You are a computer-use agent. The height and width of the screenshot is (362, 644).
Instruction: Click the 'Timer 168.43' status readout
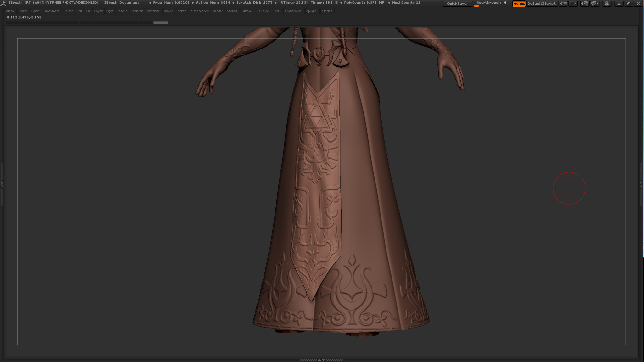click(x=324, y=3)
